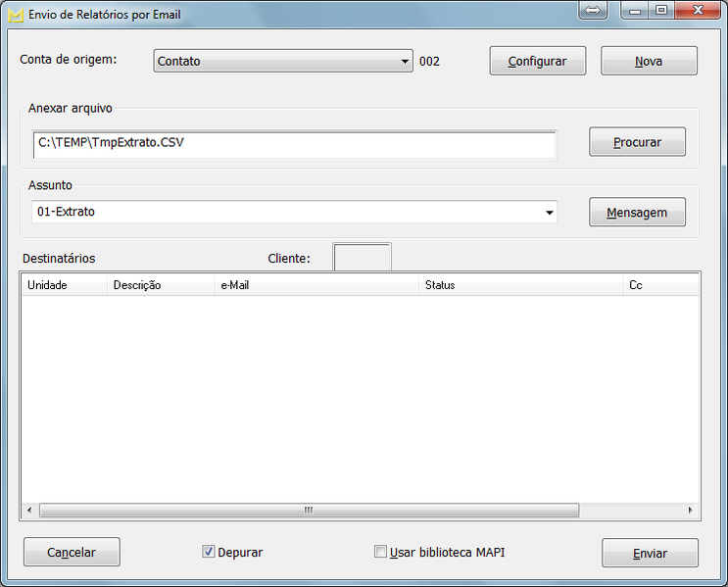Close the Envio de Relatórios por Email window

699,10
